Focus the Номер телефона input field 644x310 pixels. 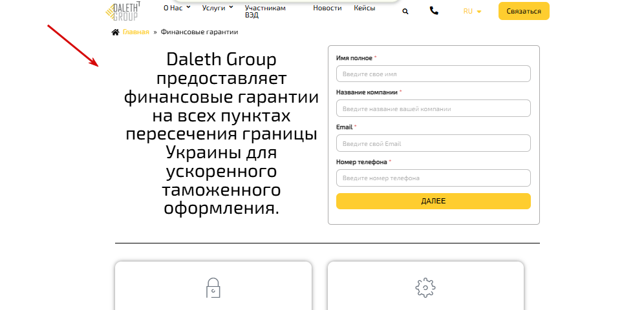[433, 178]
